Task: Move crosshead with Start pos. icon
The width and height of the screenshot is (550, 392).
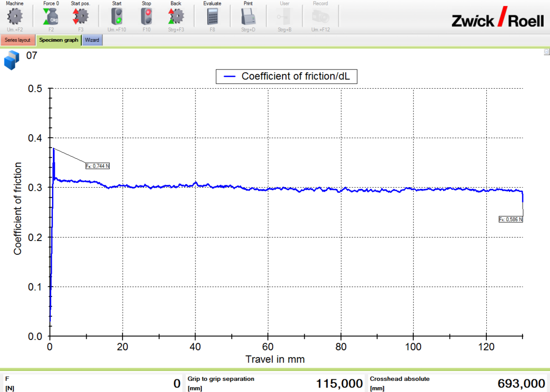Action: (x=80, y=17)
